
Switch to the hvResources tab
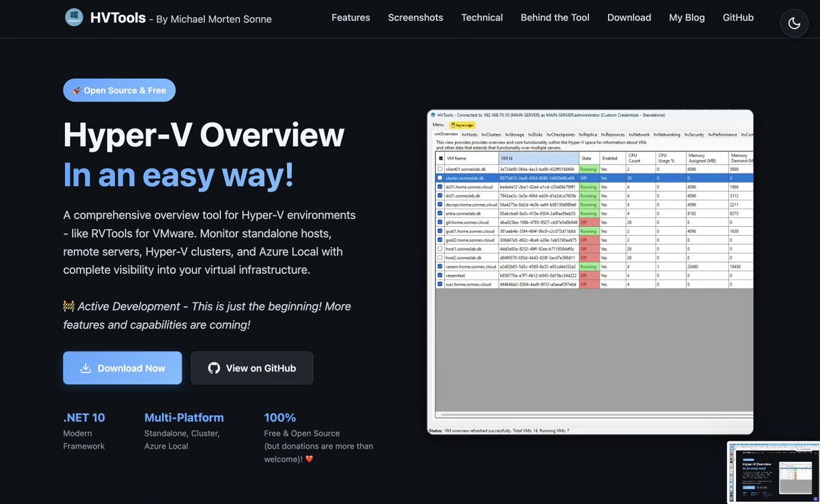[x=613, y=135]
